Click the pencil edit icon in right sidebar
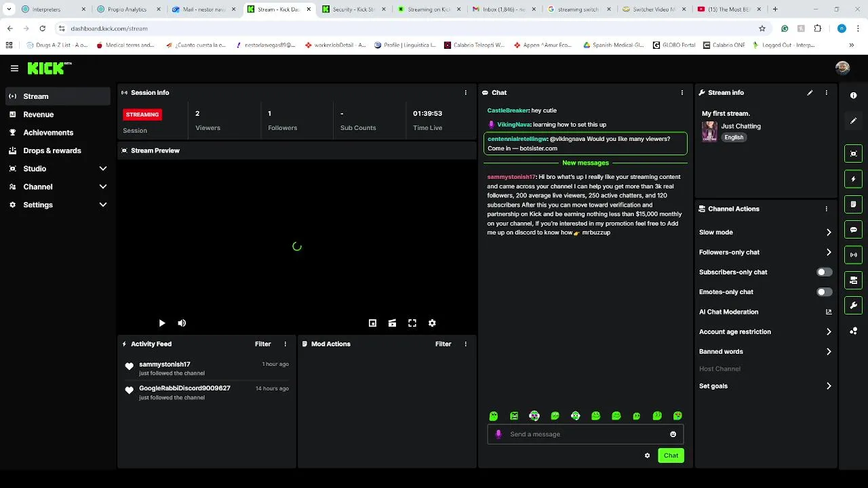The height and width of the screenshot is (488, 868). click(x=853, y=121)
